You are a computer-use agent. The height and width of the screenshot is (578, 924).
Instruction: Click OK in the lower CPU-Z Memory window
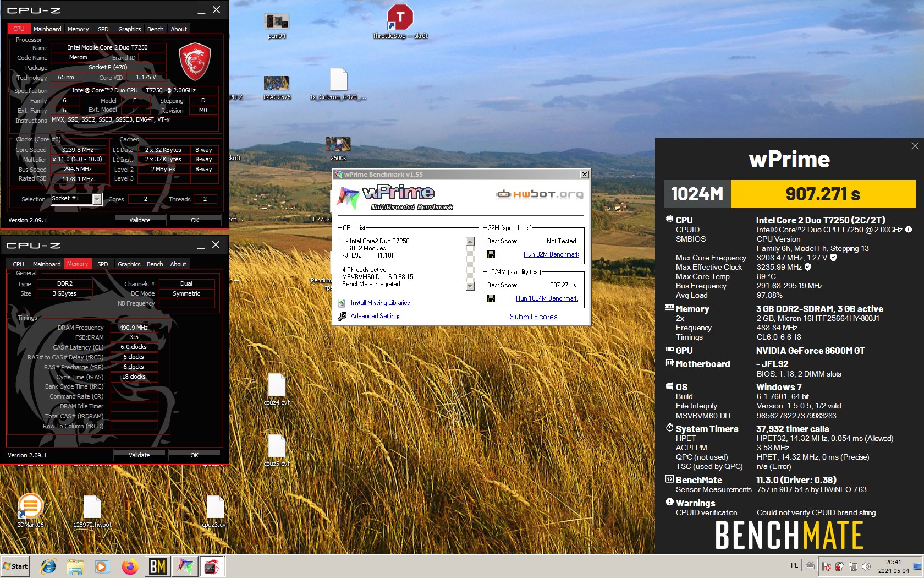tap(194, 455)
